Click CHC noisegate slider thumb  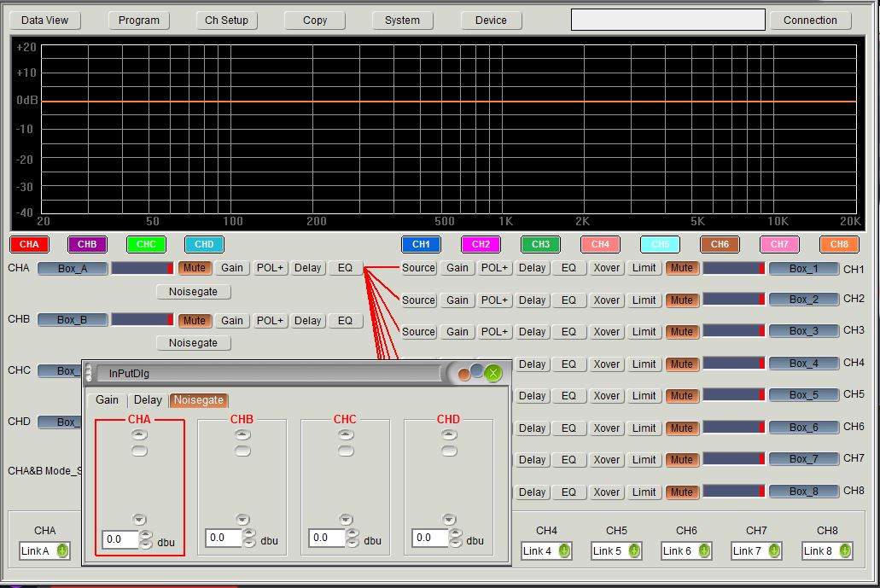(346, 451)
